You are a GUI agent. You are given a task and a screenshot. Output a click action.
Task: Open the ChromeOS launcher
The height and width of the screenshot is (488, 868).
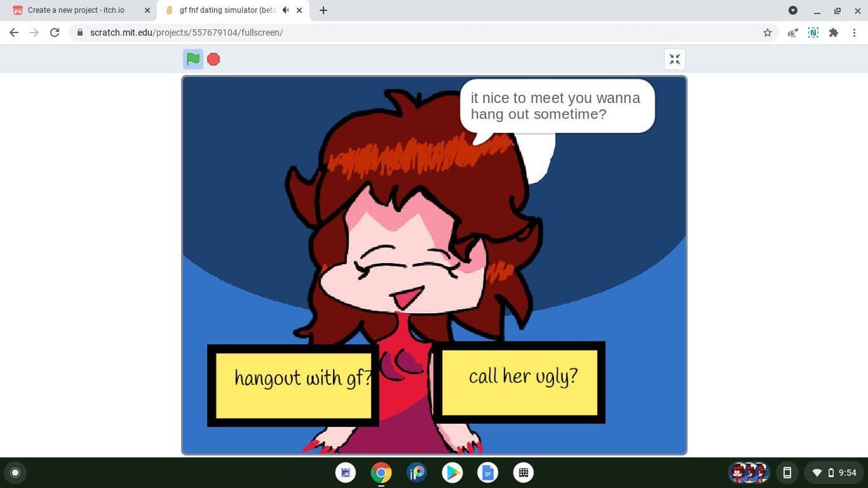(x=16, y=472)
